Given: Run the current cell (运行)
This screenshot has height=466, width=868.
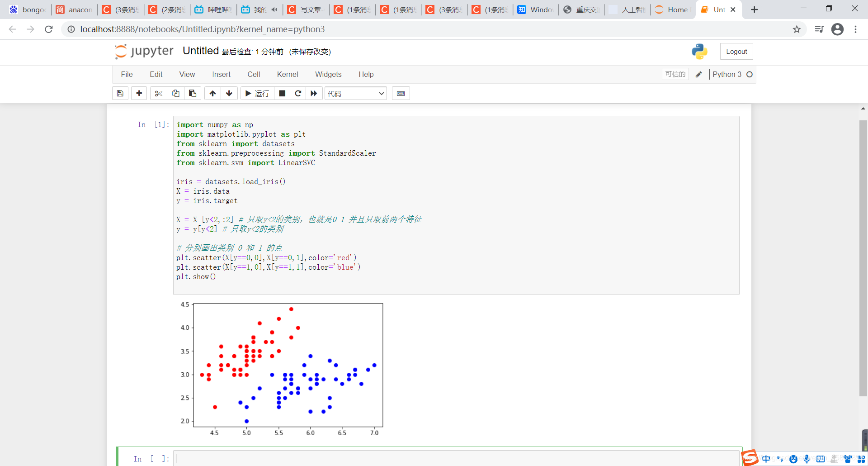Looking at the screenshot, I should click(257, 93).
